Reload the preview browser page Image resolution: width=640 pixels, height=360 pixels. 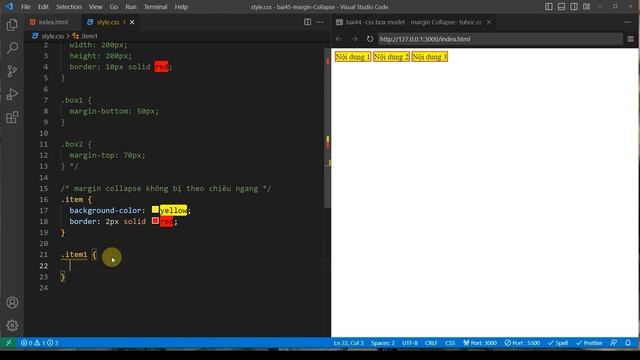370,39
